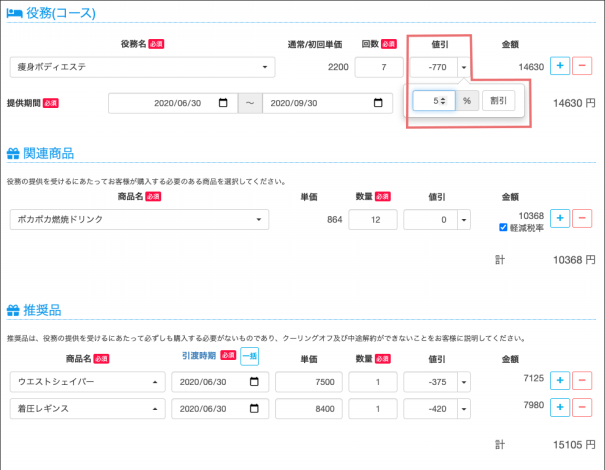
Task: Open calendar for end date 2020/09/30
Action: point(378,103)
